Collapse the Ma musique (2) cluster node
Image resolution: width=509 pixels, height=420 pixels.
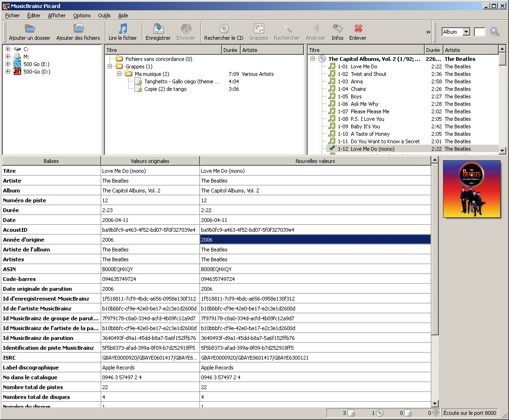coord(119,74)
